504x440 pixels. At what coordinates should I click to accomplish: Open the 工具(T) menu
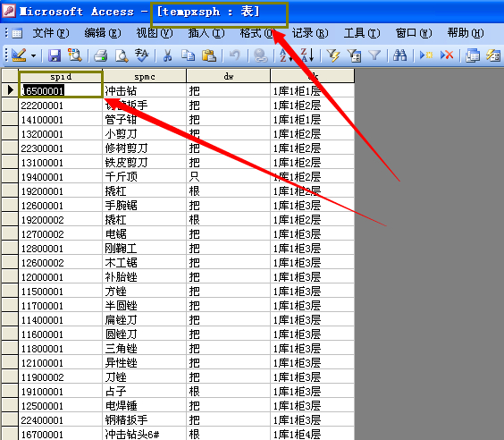362,33
